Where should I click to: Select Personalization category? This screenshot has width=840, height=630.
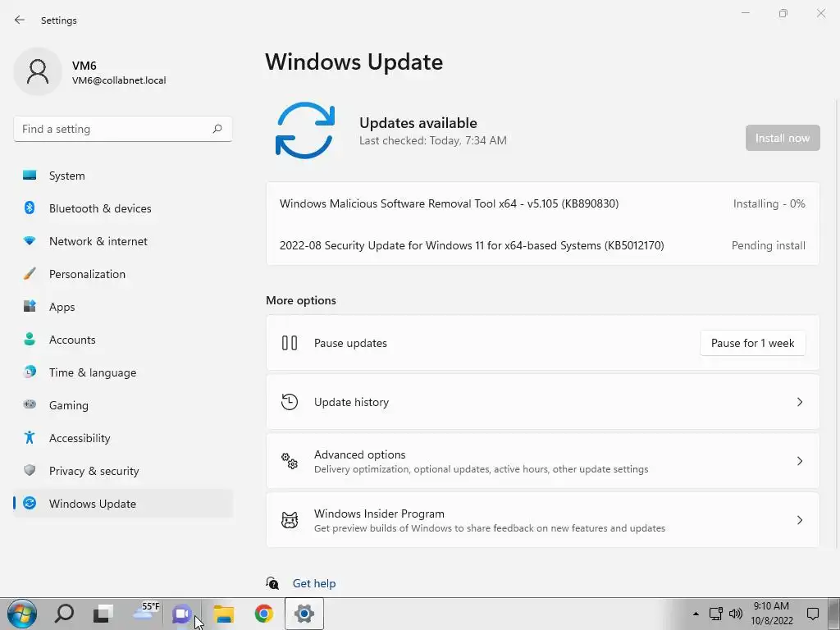point(123,274)
